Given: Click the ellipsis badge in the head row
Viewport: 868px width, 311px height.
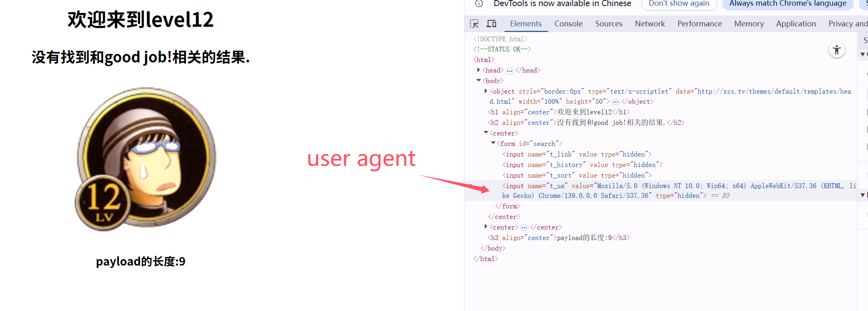Looking at the screenshot, I should (x=510, y=71).
